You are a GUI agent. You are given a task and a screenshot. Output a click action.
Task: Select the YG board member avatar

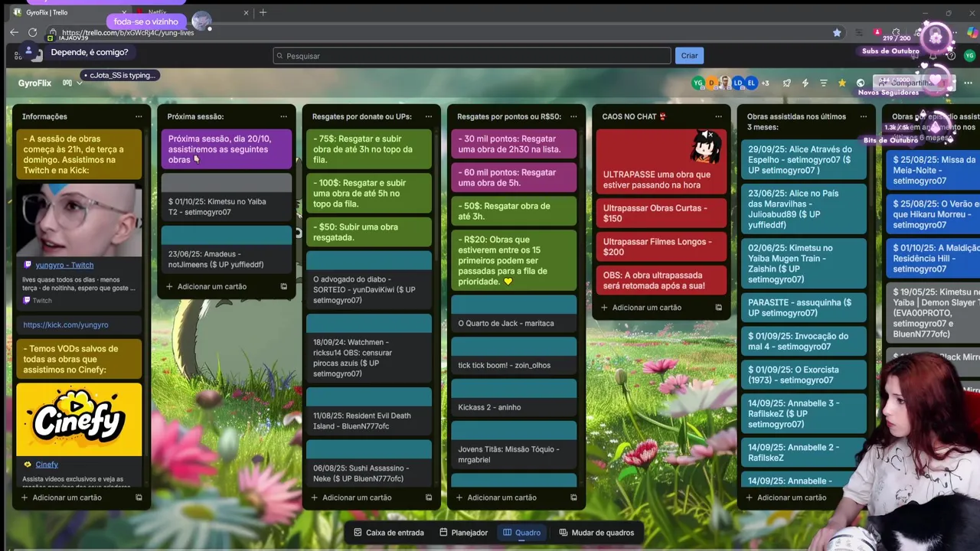(697, 83)
